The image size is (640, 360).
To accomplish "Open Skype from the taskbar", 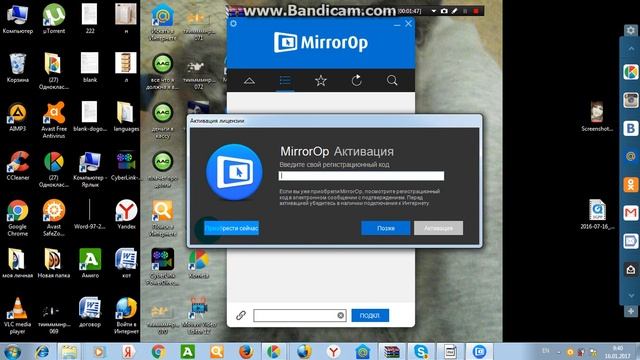I will coord(421,351).
